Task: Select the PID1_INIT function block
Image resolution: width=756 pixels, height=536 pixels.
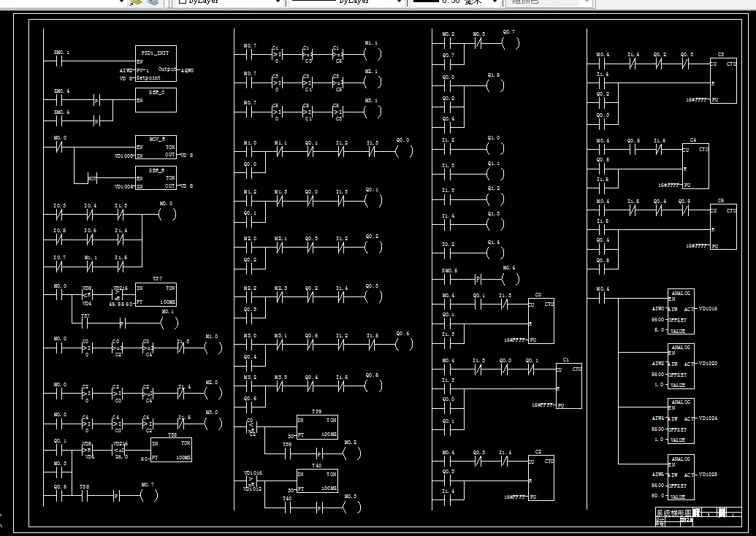Action: (x=156, y=64)
